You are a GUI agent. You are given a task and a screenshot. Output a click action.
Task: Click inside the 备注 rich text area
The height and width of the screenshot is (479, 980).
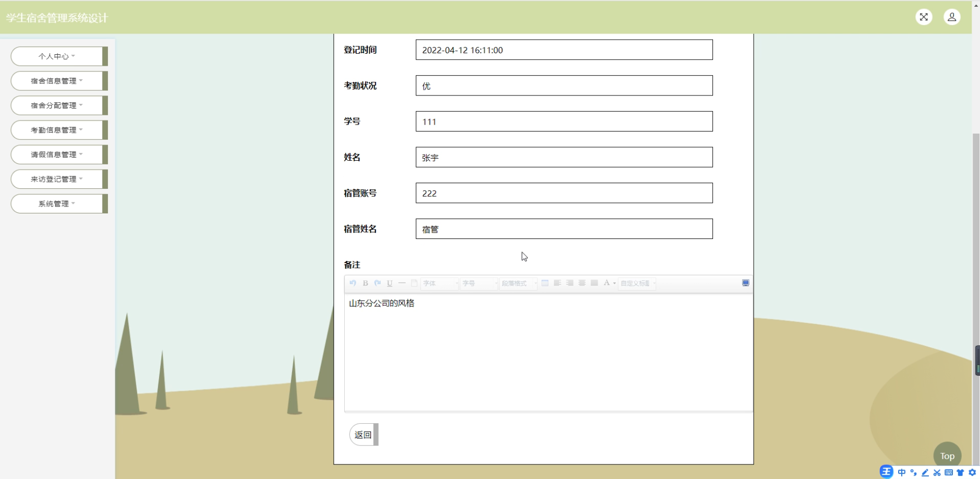[548, 352]
